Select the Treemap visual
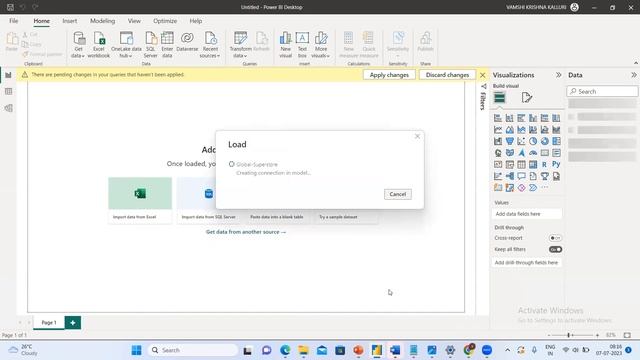The width and height of the screenshot is (640, 360). 556,141
